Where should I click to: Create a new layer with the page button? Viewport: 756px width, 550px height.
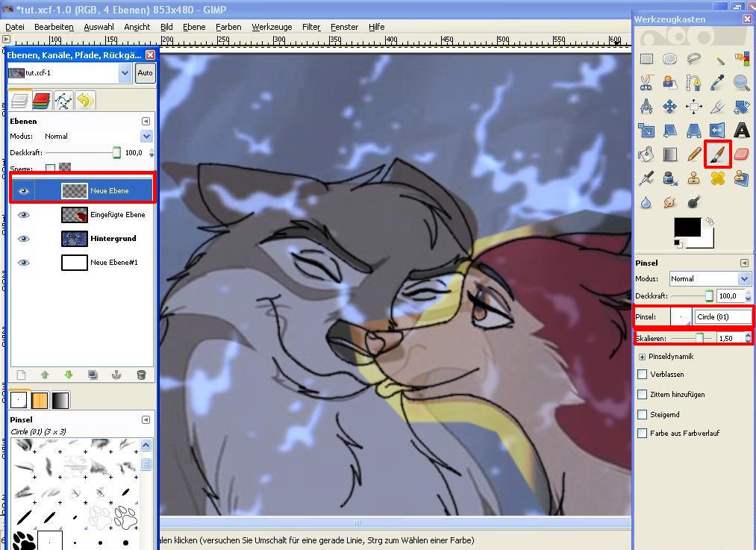pyautogui.click(x=21, y=375)
